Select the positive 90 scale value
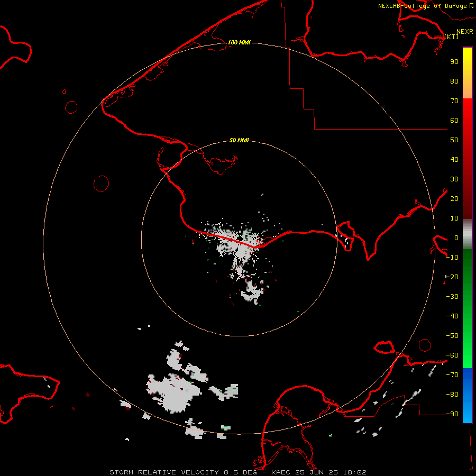This screenshot has width=476, height=476. coord(454,62)
